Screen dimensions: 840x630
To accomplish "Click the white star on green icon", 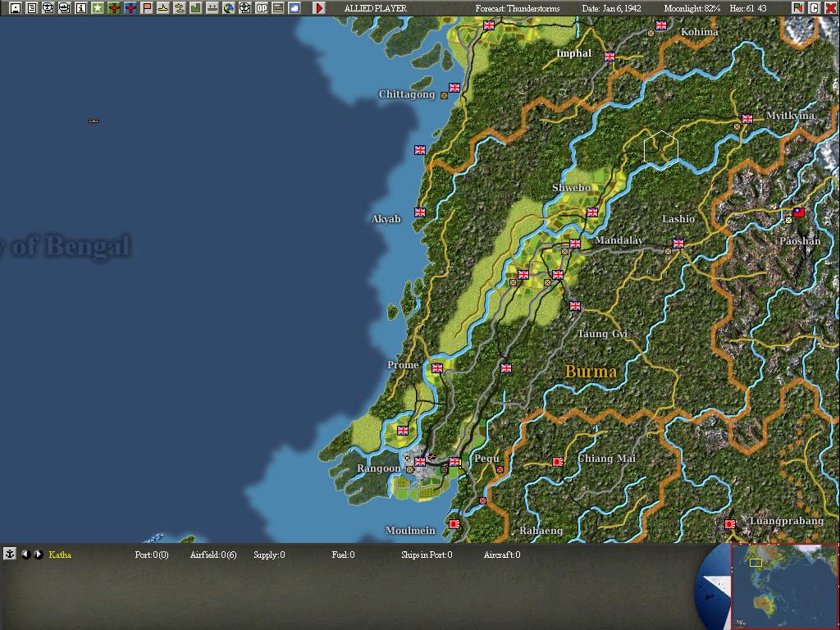I will click(x=98, y=8).
